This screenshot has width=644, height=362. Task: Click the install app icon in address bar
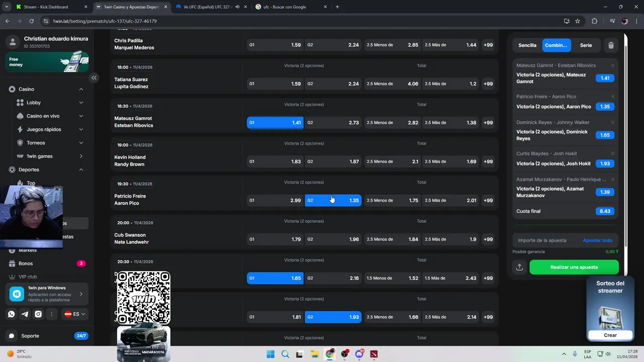[x=567, y=21]
